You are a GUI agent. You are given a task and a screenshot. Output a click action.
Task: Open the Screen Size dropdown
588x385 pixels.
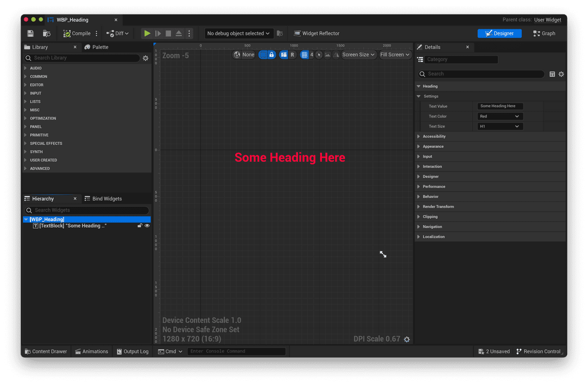(359, 55)
